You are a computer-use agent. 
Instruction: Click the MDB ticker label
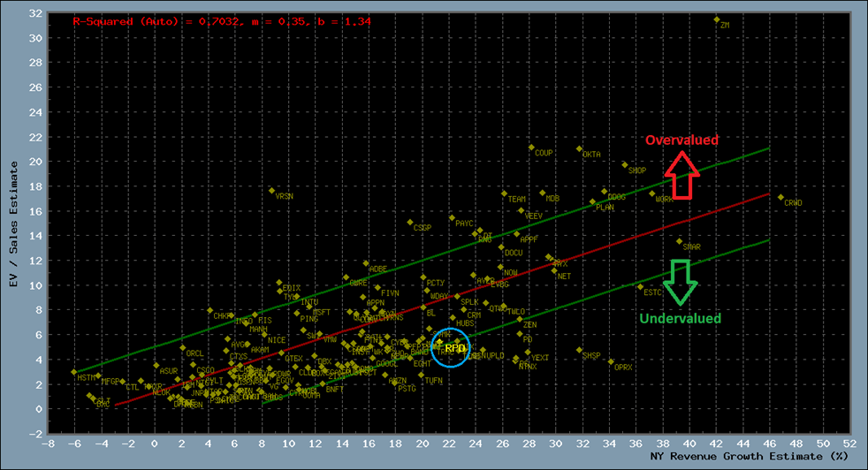[552, 198]
